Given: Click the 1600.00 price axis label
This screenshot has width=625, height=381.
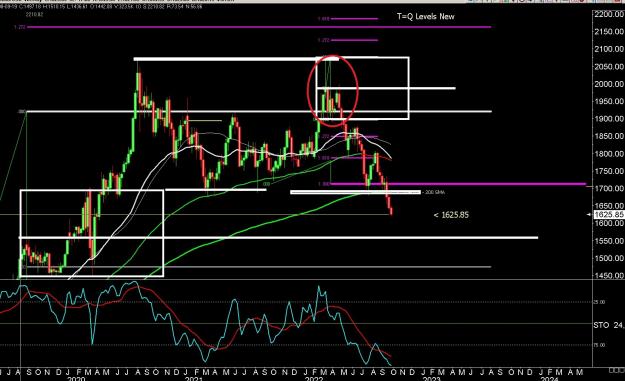Looking at the screenshot, I should 609,223.
